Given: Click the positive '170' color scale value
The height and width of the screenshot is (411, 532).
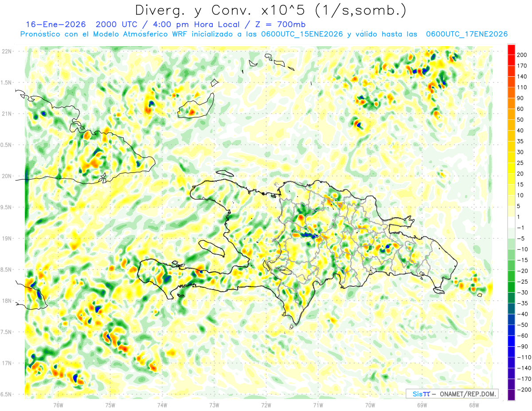Looking at the screenshot, I should pyautogui.click(x=522, y=66).
